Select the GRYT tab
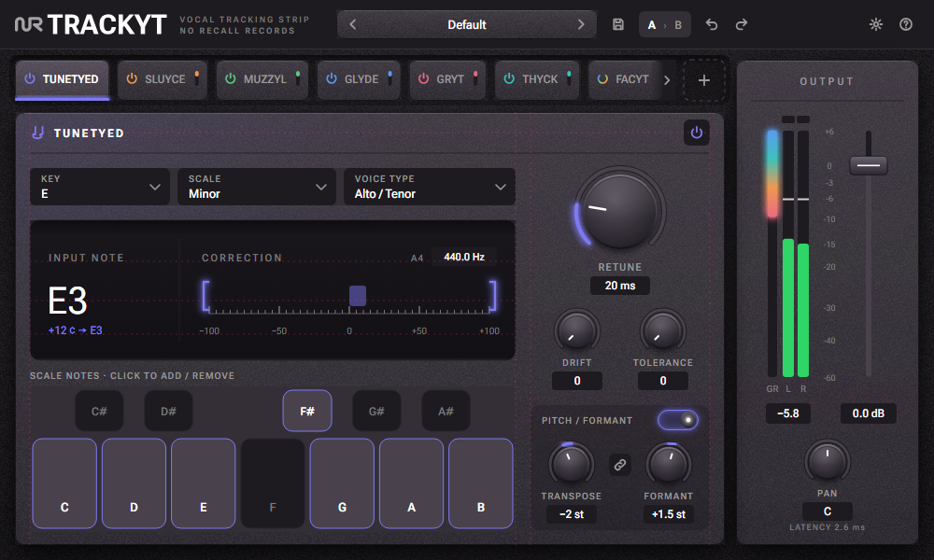Image resolution: width=934 pixels, height=560 pixels. [x=447, y=79]
